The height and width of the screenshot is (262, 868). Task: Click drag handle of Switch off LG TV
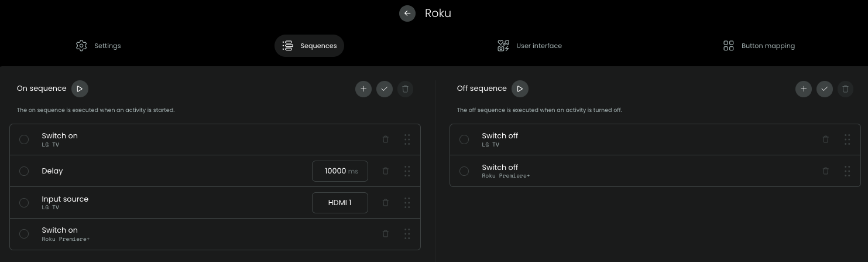pyautogui.click(x=847, y=139)
